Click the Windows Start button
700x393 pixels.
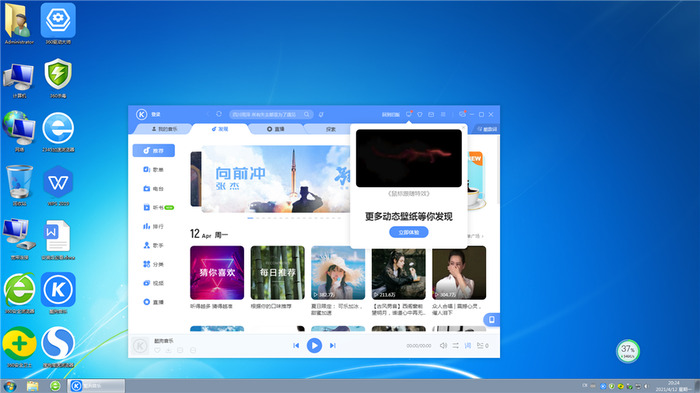[x=10, y=386]
